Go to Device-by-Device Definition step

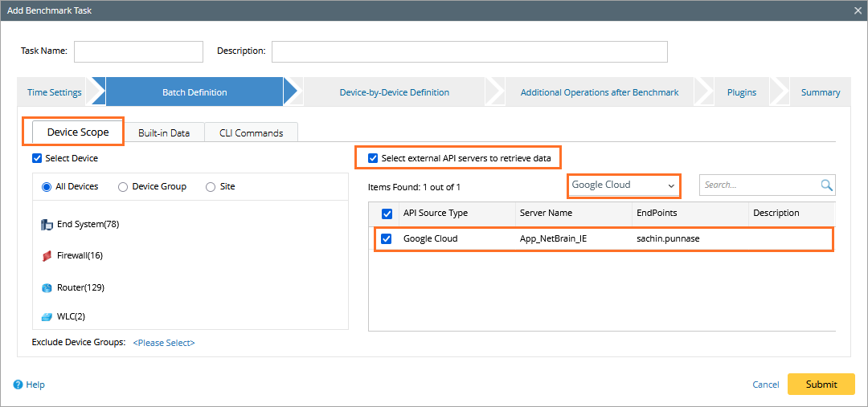pyautogui.click(x=394, y=92)
